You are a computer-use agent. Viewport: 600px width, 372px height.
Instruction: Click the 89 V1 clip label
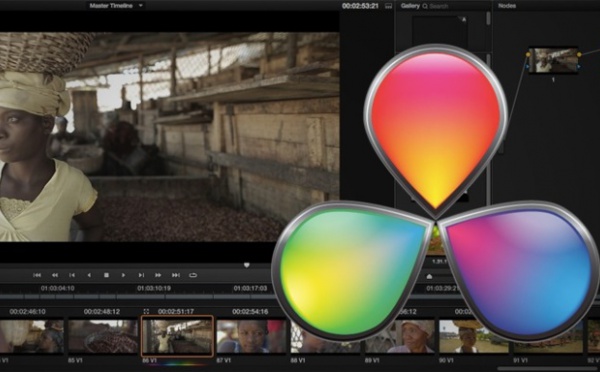click(372, 360)
